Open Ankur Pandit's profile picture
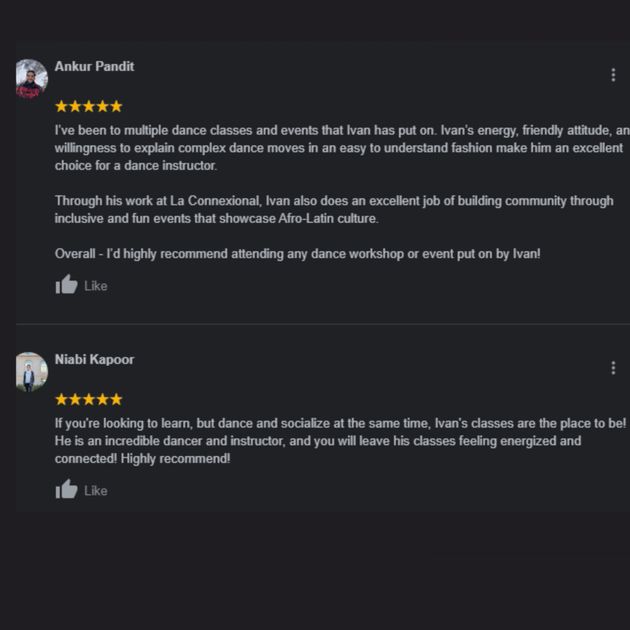 31,78
